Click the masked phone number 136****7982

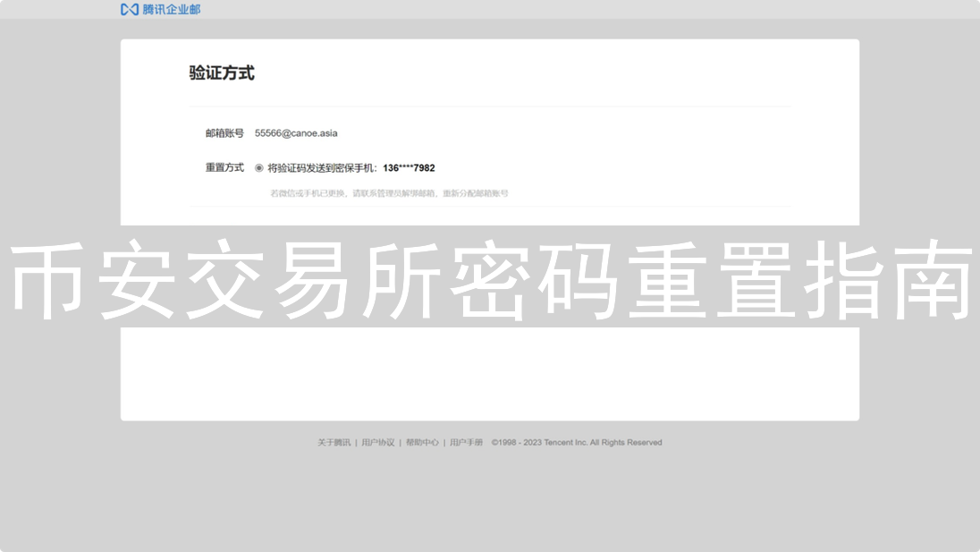point(409,168)
